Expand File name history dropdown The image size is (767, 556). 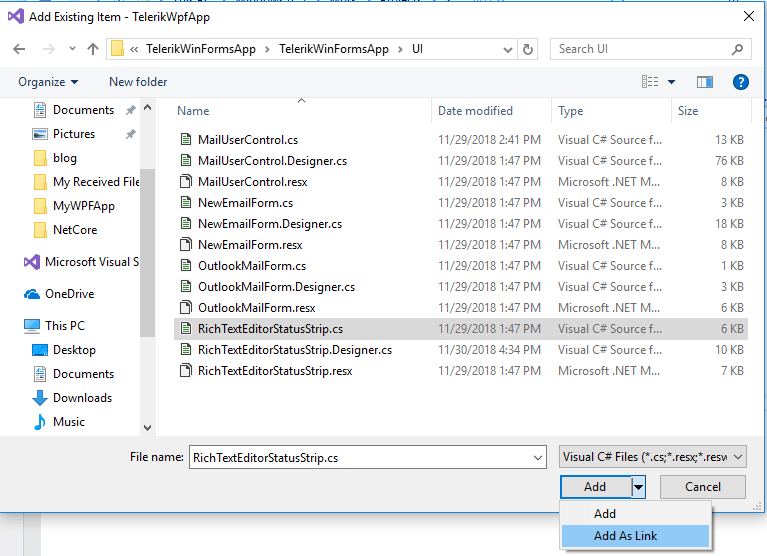coord(538,458)
